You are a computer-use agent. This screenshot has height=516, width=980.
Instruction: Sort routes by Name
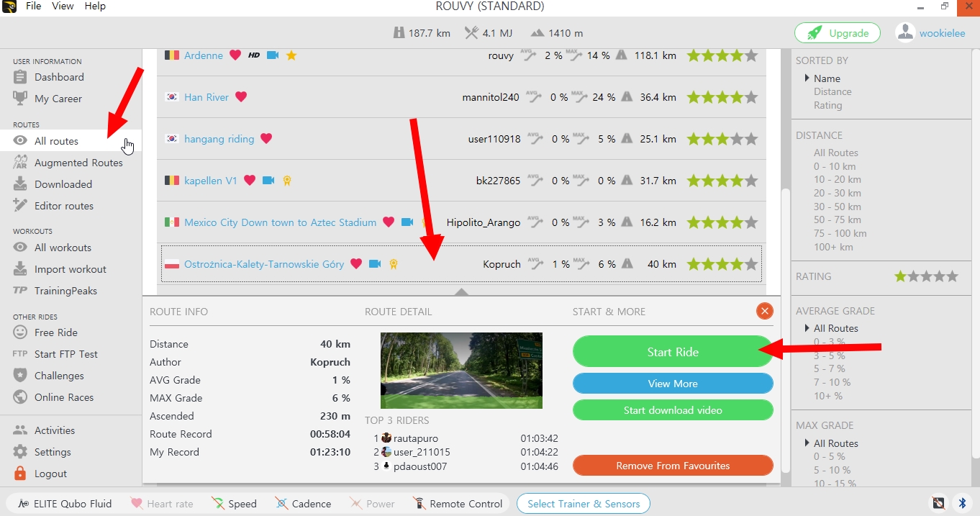[827, 78]
